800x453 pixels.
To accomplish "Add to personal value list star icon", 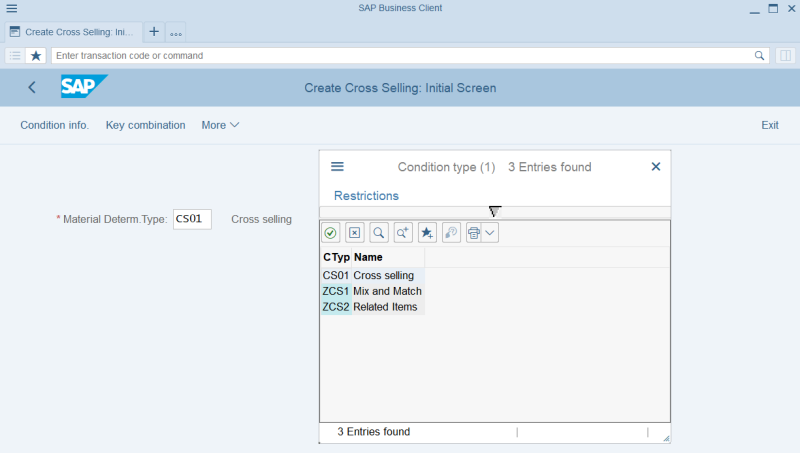I will coord(427,233).
